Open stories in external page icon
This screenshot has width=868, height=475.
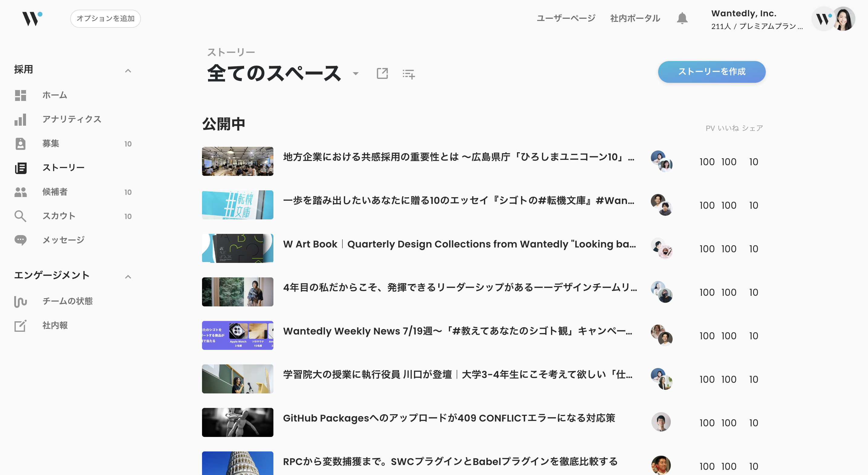pyautogui.click(x=382, y=73)
